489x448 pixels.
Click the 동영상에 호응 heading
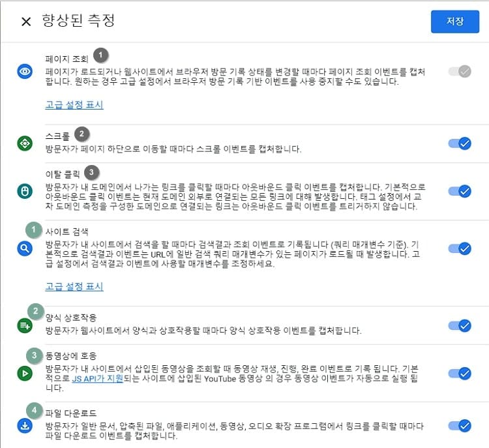pyautogui.click(x=71, y=356)
